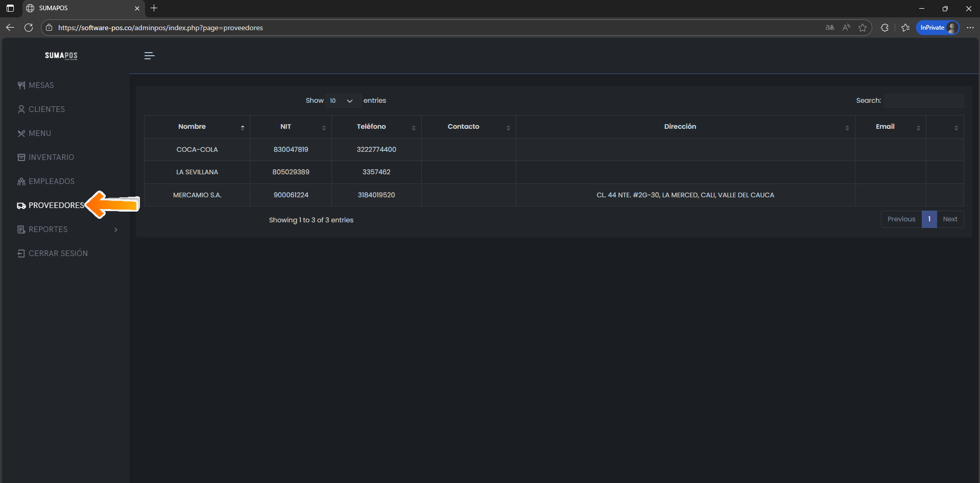Click the hamburger menu toggle icon

[x=149, y=56]
